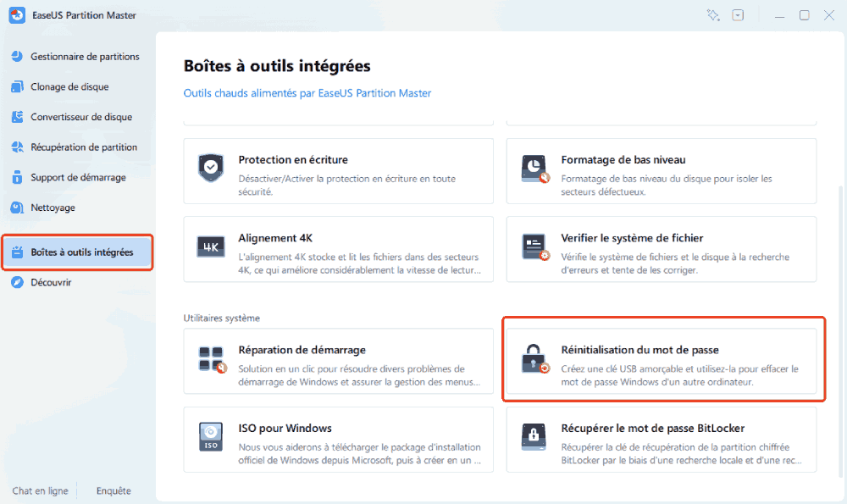This screenshot has width=847, height=504.
Task: Open the Protection en écriture tool card
Action: coord(339,171)
